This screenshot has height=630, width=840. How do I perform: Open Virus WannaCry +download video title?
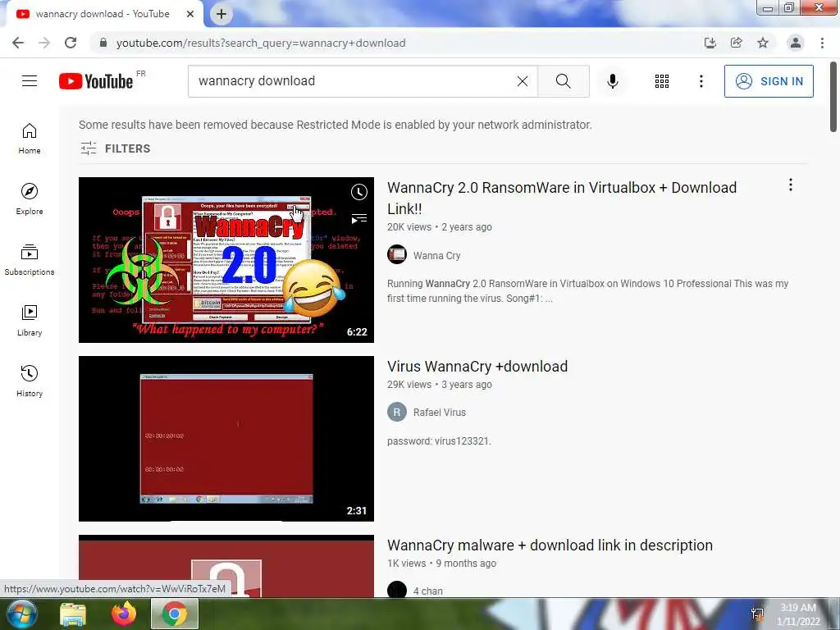[x=477, y=367]
